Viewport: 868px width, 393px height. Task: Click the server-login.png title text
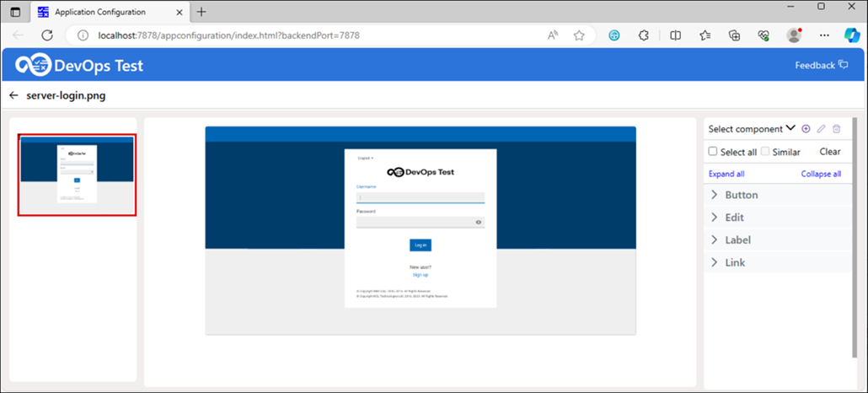point(66,95)
